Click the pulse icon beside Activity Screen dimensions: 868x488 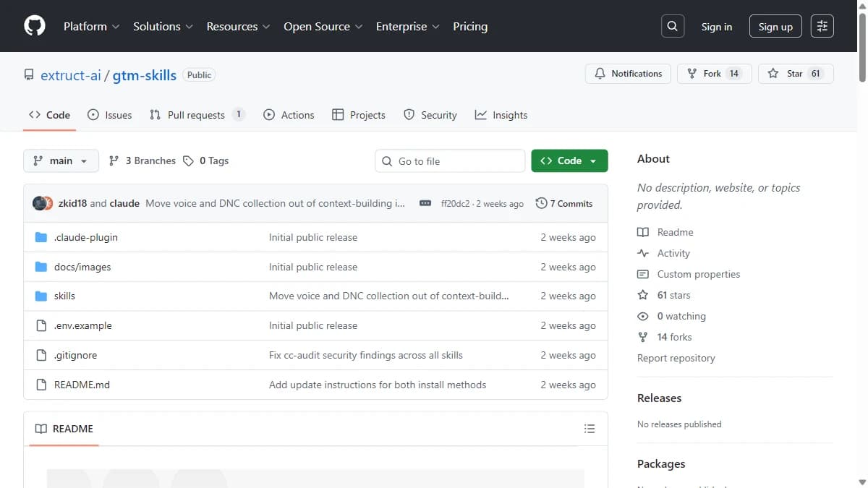pos(643,253)
